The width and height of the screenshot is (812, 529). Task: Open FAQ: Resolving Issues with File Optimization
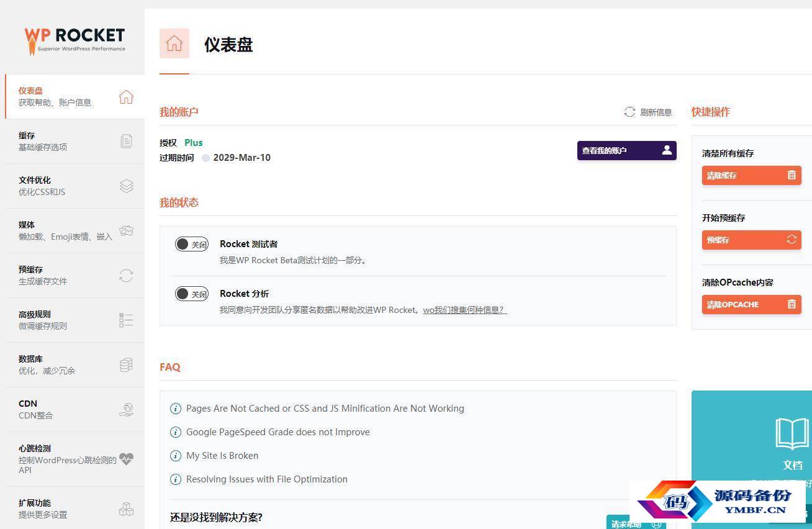(x=267, y=479)
